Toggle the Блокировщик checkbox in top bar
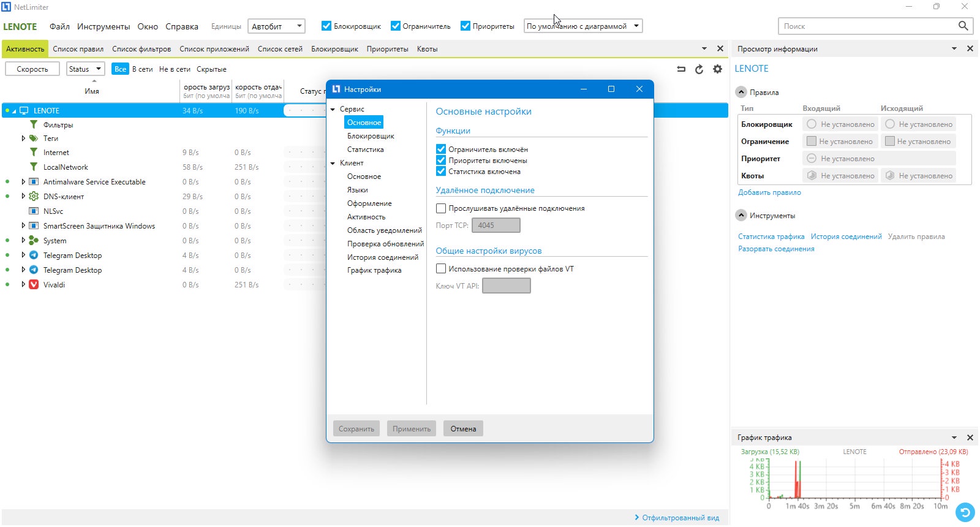The width and height of the screenshot is (980, 527). [x=326, y=26]
